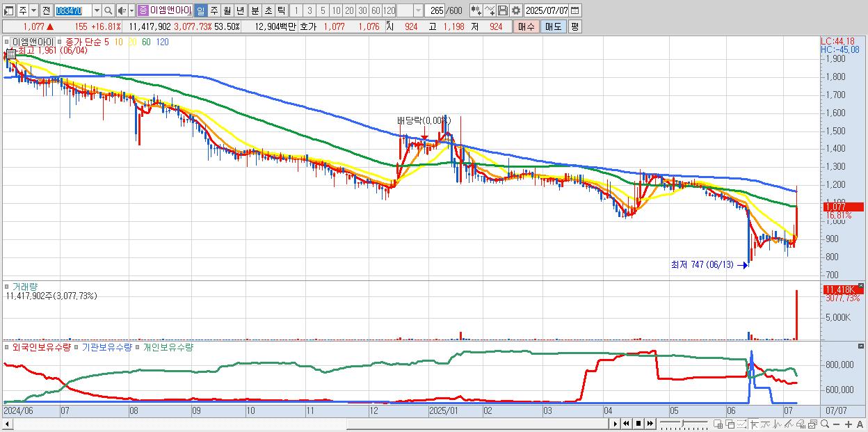The image size is (868, 432).
Task: Expand the stock code dropdown arrow
Action: (x=97, y=10)
